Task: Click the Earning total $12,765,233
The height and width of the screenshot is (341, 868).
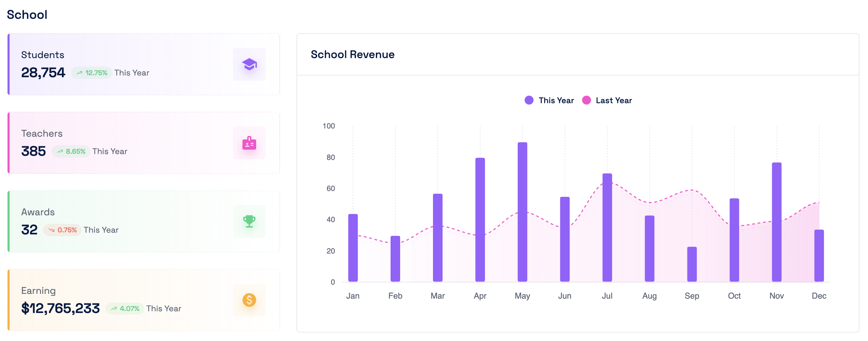Action: (x=61, y=309)
